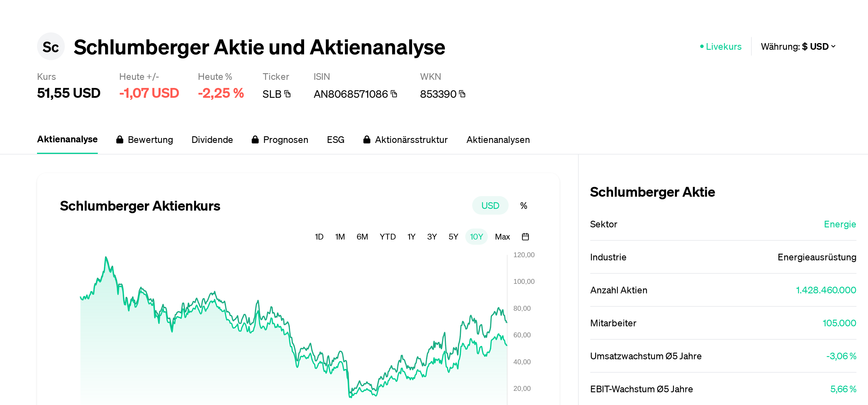Copy the ISIN AN8068571086

[x=393, y=94]
